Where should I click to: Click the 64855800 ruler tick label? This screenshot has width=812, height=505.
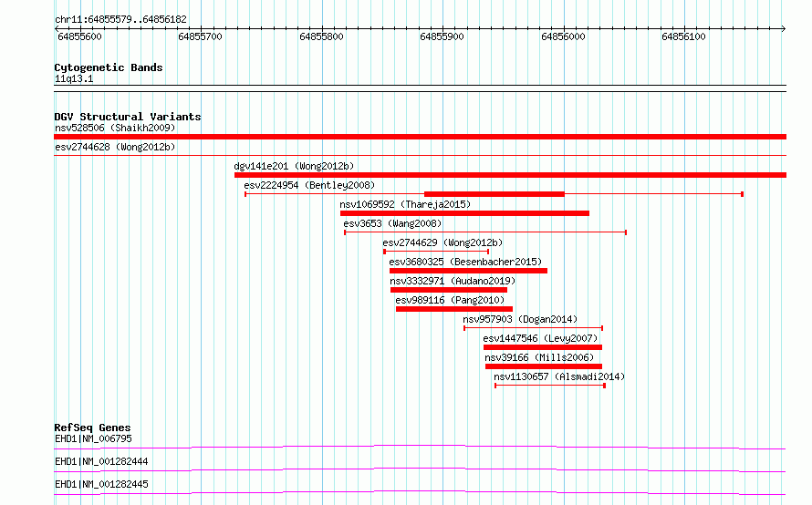coord(321,36)
